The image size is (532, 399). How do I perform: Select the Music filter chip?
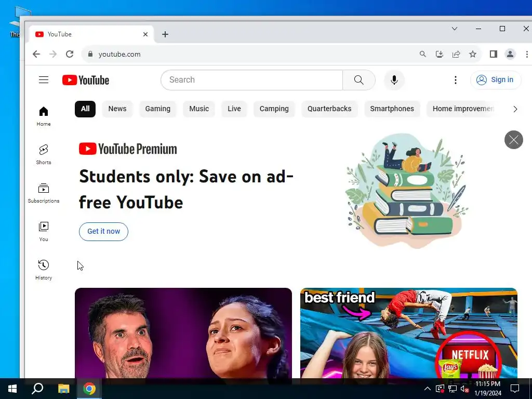pyautogui.click(x=199, y=109)
